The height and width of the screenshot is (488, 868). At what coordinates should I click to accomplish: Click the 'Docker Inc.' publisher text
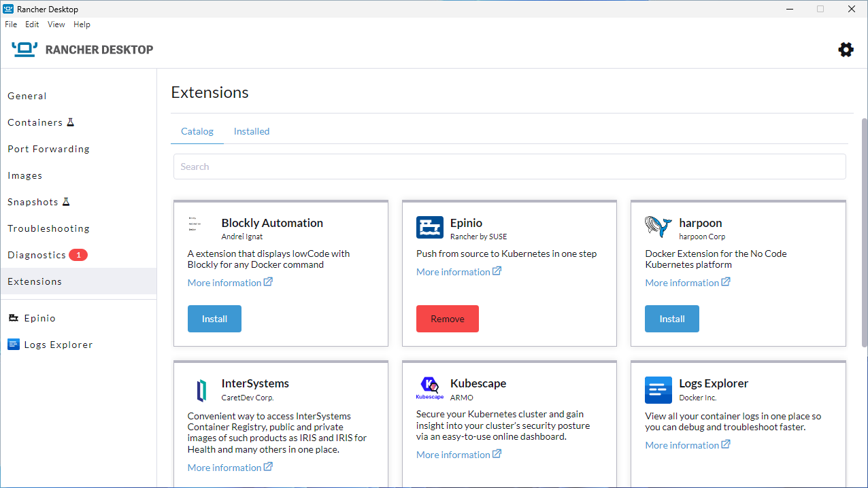(698, 398)
